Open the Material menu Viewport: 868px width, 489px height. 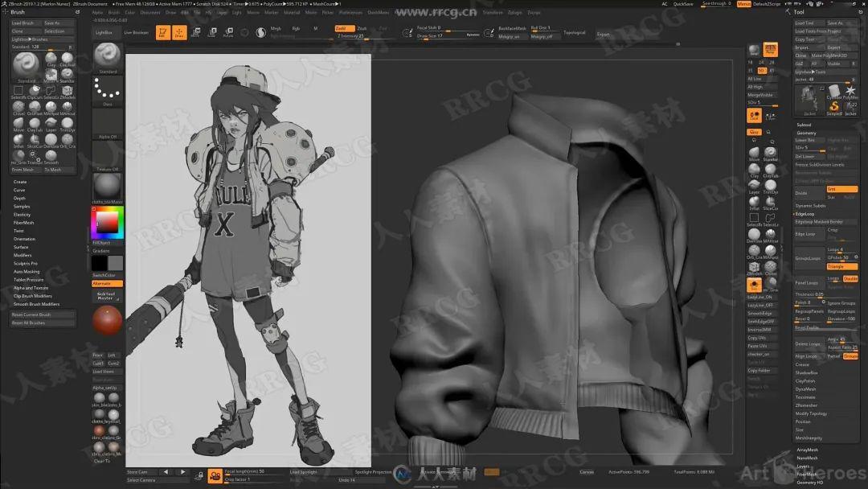click(x=292, y=12)
